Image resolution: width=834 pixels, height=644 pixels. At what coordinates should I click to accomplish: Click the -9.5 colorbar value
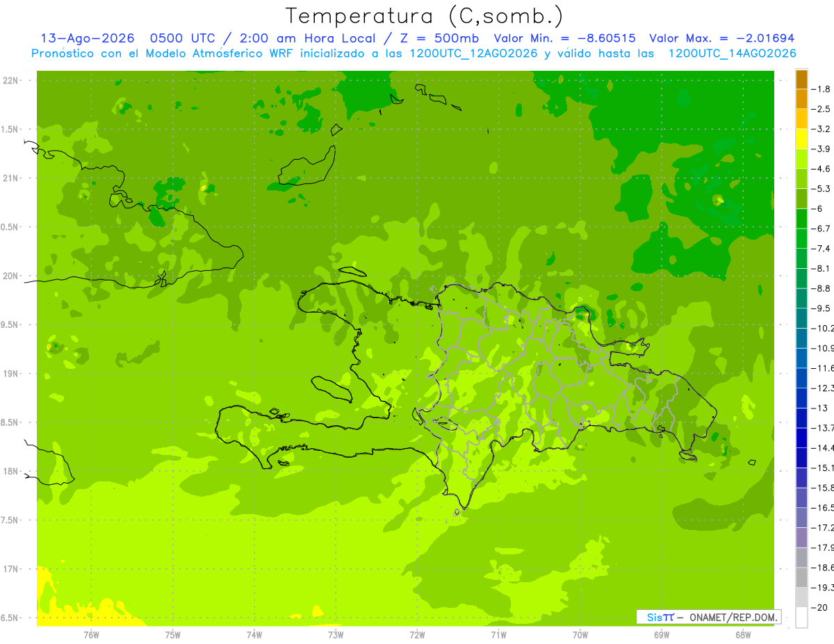(821, 308)
